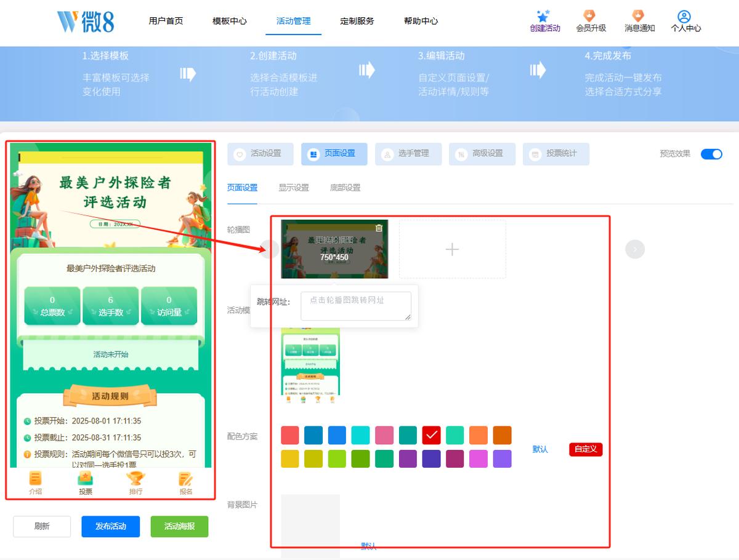Open the 高级设置 section button
Image resolution: width=739 pixels, height=560 pixels.
[x=482, y=154]
